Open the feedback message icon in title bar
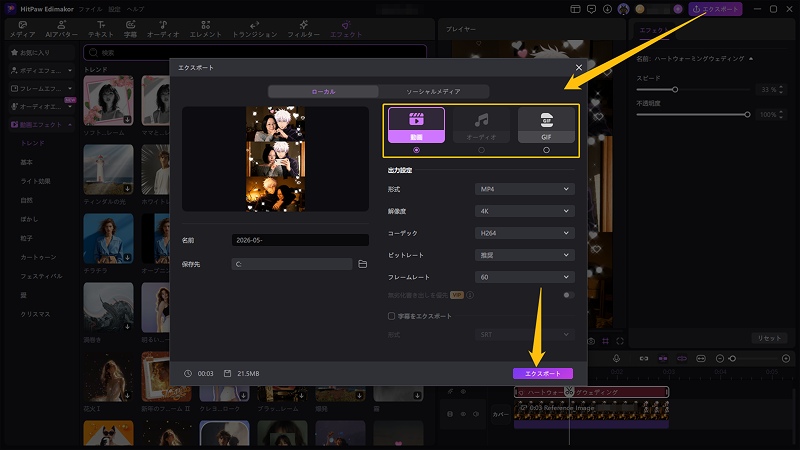800x450 pixels. tap(591, 9)
